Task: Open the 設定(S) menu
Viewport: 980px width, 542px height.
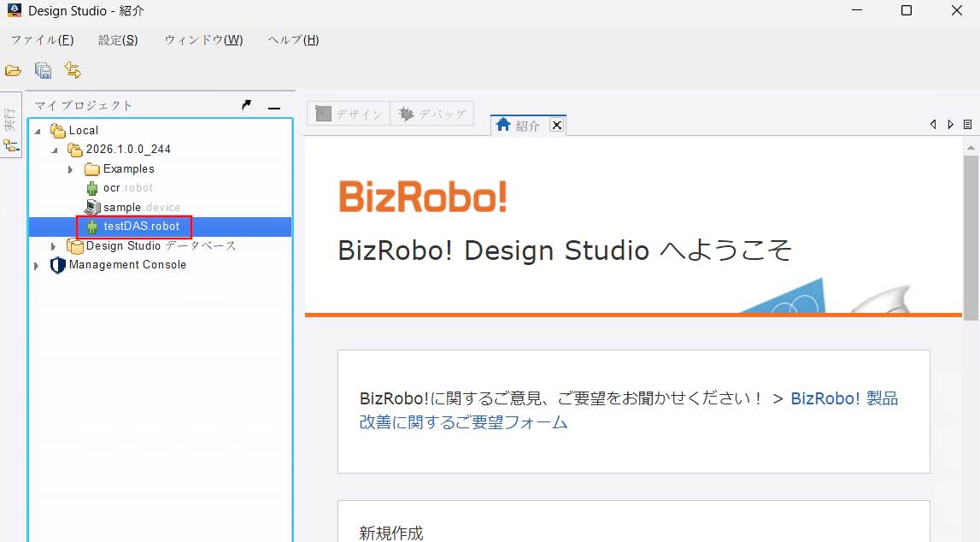Action: [118, 40]
